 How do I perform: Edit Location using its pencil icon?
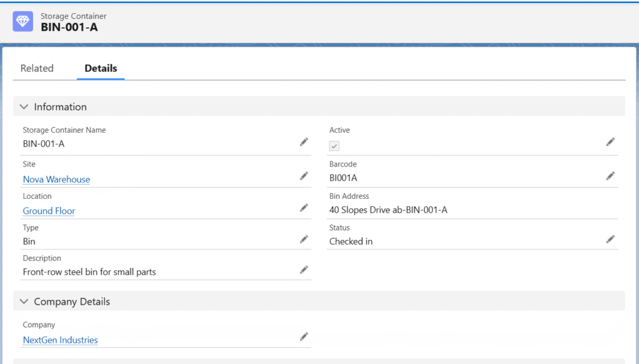tap(304, 208)
